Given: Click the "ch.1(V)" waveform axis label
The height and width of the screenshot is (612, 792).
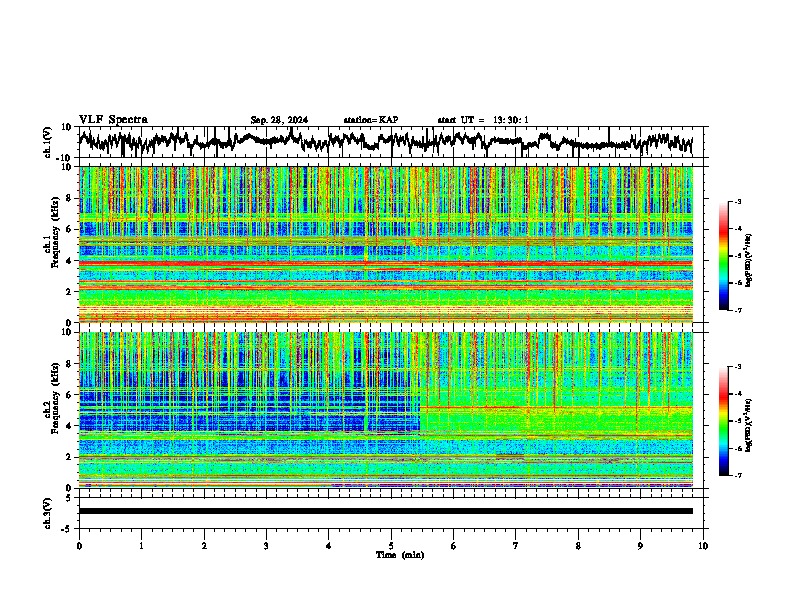Looking at the screenshot, I should tap(48, 142).
